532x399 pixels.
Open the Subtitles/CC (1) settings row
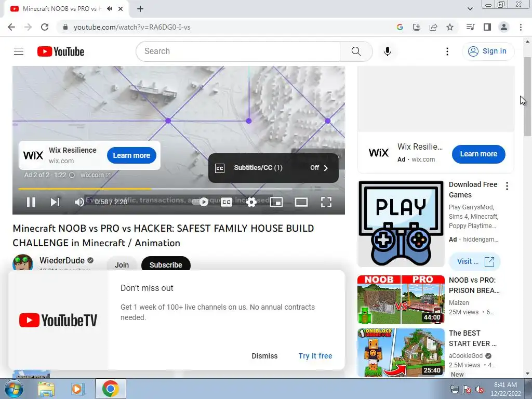click(273, 168)
